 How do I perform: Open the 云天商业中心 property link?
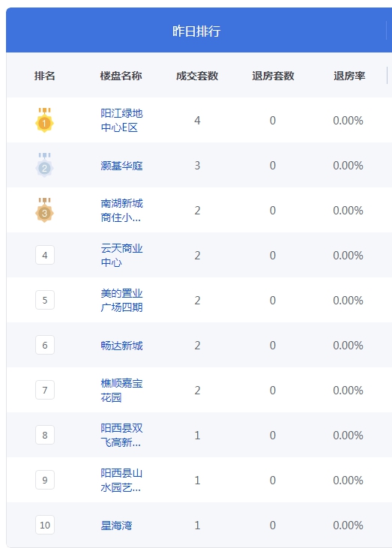[121, 255]
